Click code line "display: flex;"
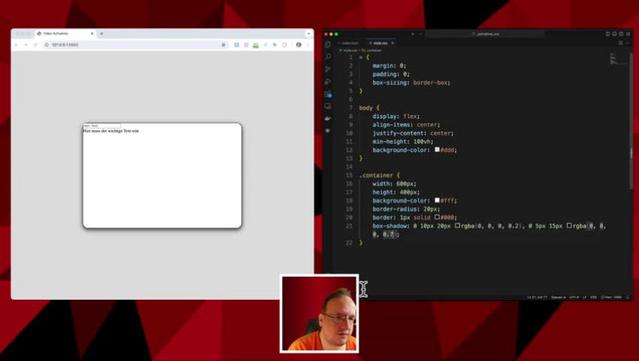The image size is (639, 361). [x=396, y=116]
